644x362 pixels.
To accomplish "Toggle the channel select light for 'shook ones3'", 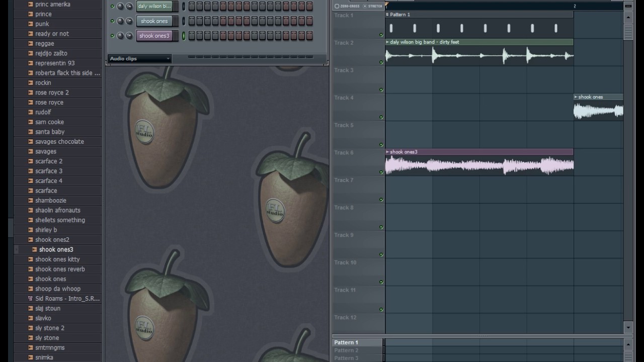I will click(x=184, y=36).
